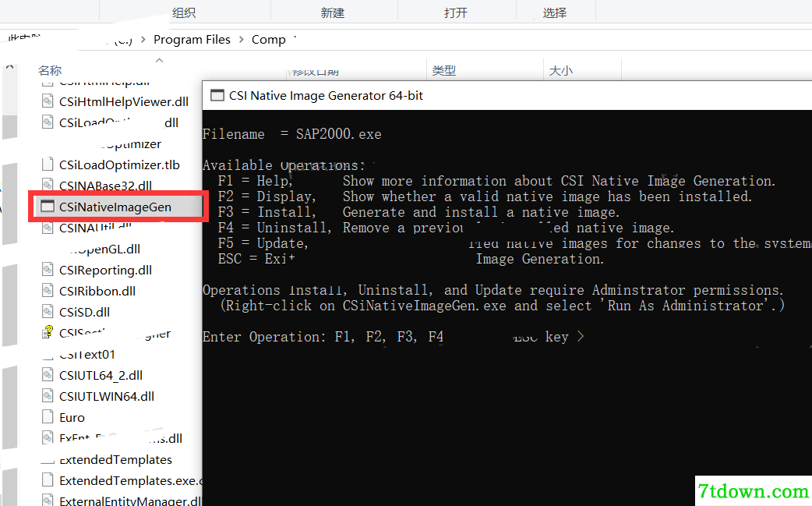The width and height of the screenshot is (812, 506).
Task: Click the CSIReporting.dll file icon
Action: point(48,270)
